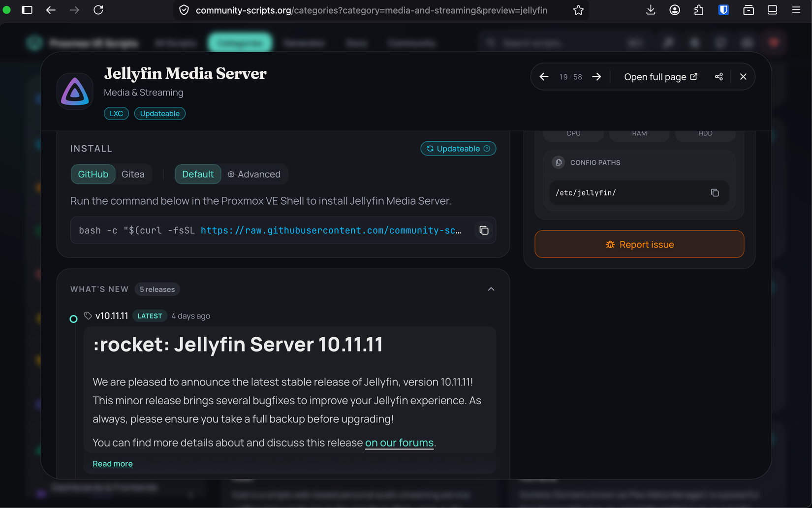The height and width of the screenshot is (508, 812).
Task: Go back with the browser back arrow
Action: click(51, 10)
